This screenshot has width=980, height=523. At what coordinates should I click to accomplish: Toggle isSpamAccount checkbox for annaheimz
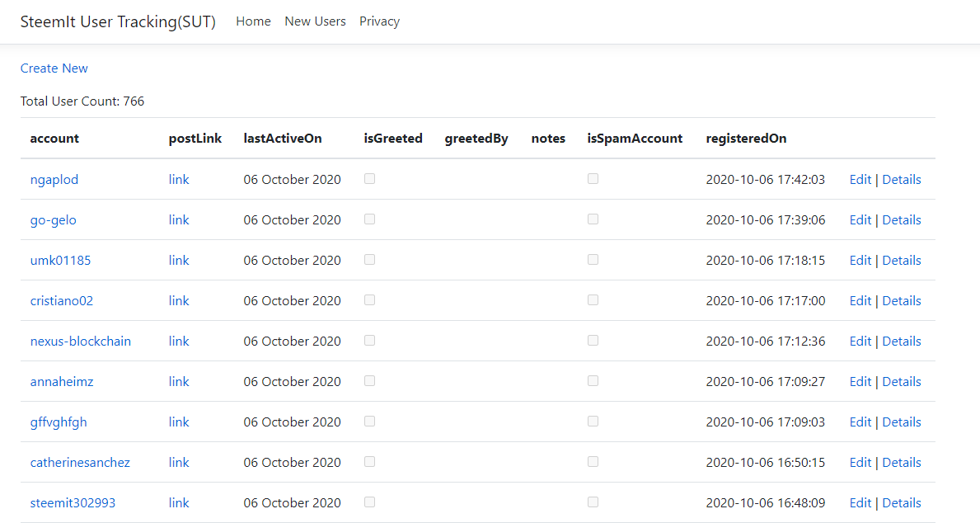593,381
